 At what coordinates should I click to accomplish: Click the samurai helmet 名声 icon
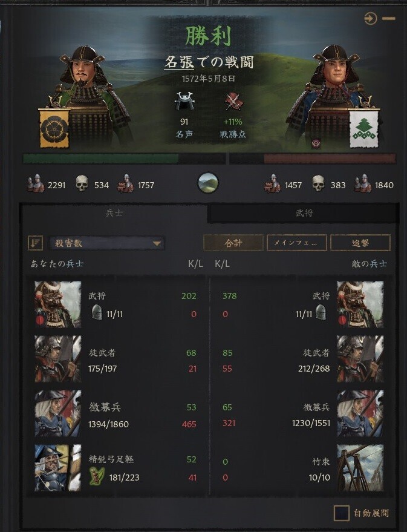[x=184, y=100]
